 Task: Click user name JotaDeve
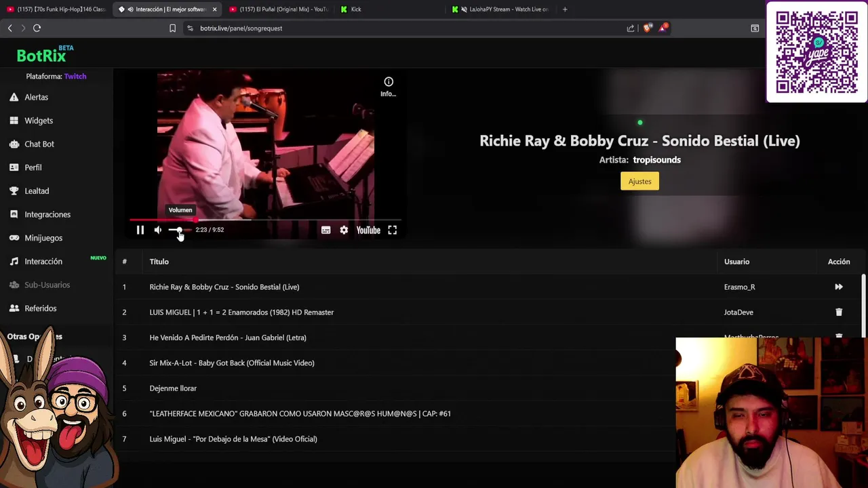pyautogui.click(x=738, y=312)
